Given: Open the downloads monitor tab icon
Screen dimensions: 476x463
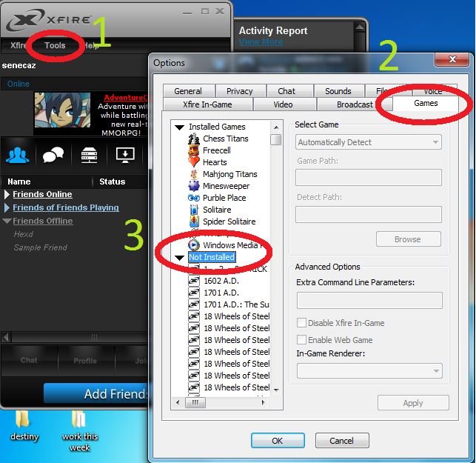Looking at the screenshot, I should click(x=125, y=155).
